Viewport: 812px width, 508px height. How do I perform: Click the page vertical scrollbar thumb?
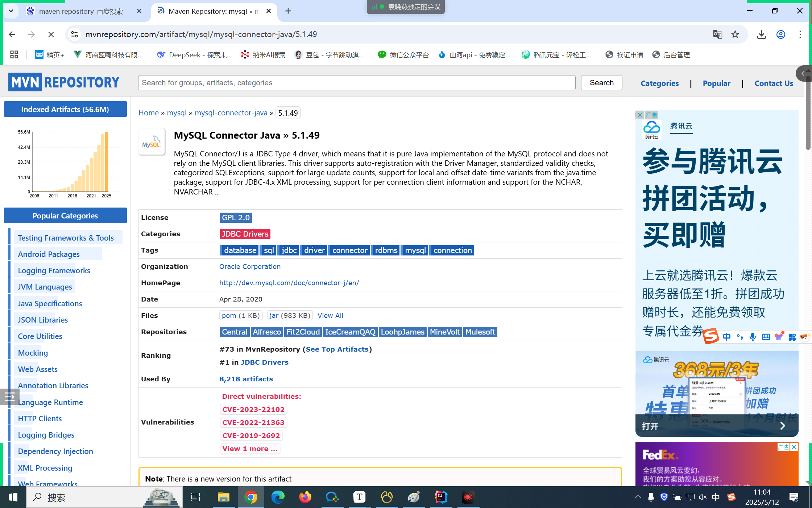tap(808, 120)
